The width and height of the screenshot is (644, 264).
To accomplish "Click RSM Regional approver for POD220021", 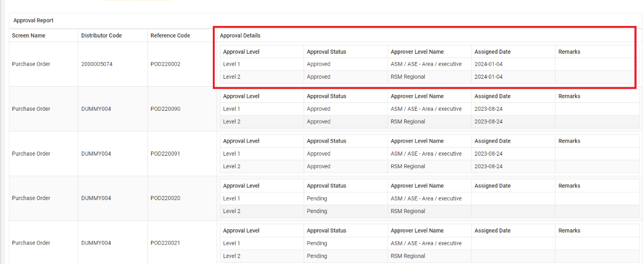I will (x=408, y=256).
